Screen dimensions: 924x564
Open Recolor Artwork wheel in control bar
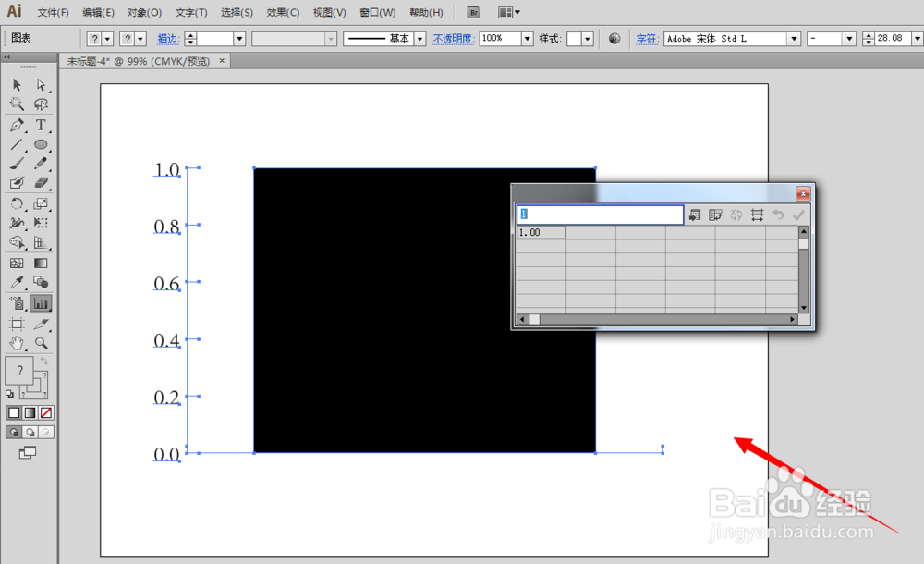(x=614, y=38)
